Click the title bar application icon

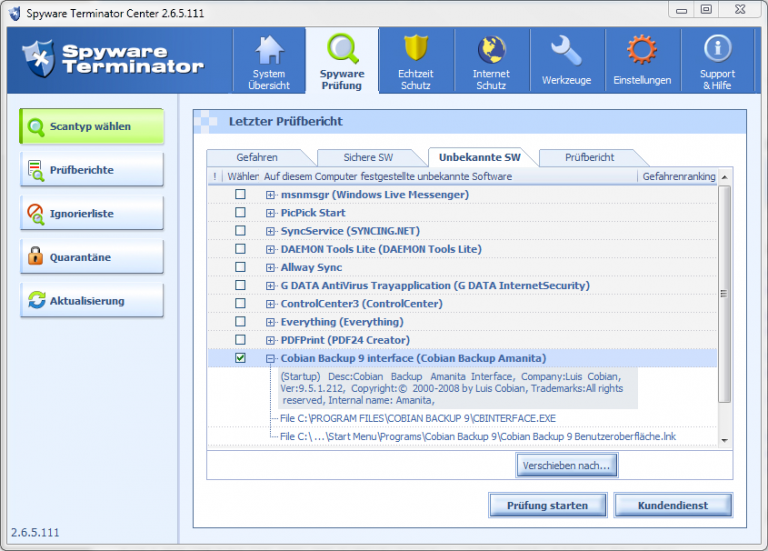pyautogui.click(x=15, y=13)
